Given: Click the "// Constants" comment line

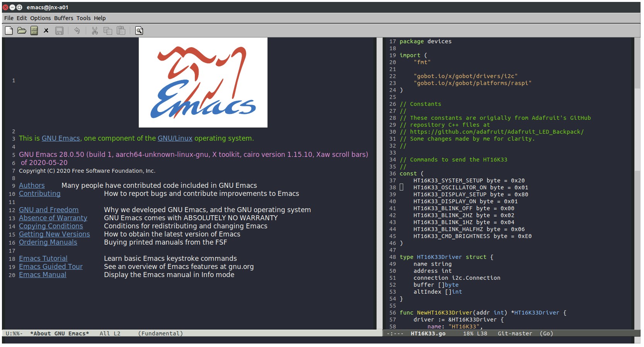Looking at the screenshot, I should click(x=420, y=104).
